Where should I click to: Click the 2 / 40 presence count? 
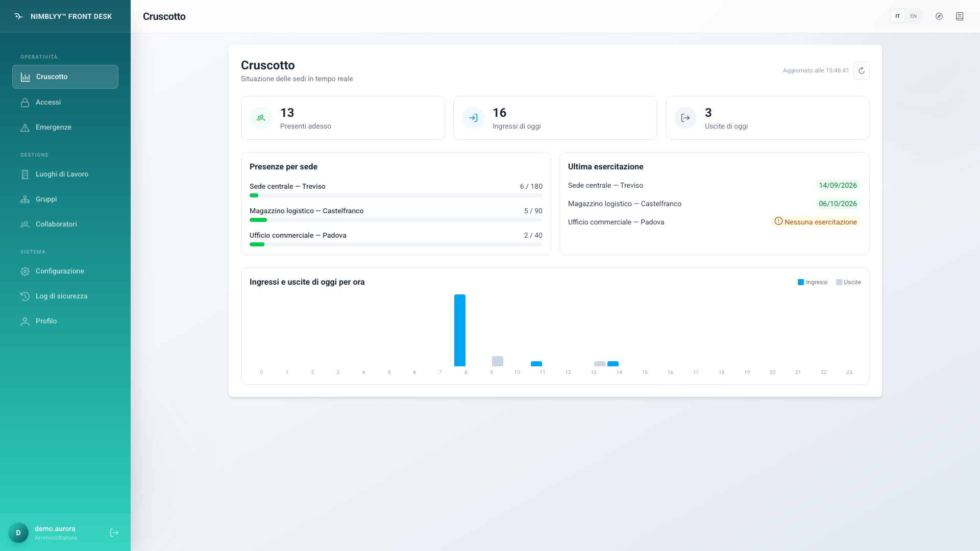(533, 235)
